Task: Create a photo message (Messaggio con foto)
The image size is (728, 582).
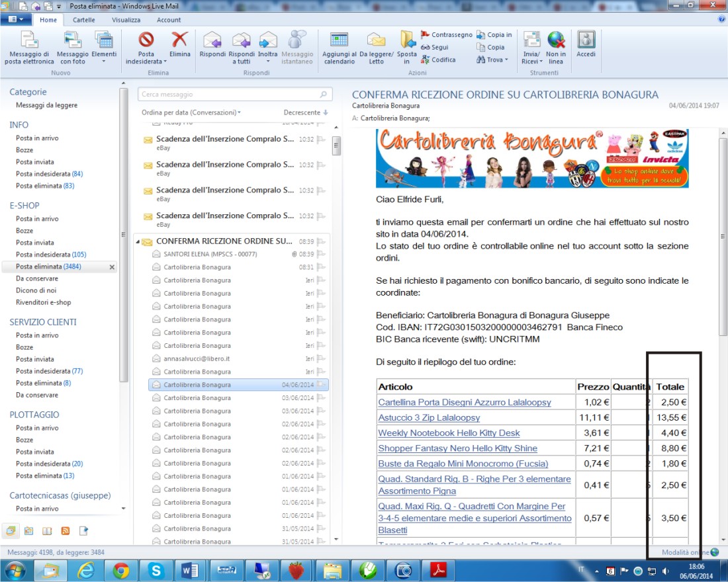Action: (x=72, y=48)
